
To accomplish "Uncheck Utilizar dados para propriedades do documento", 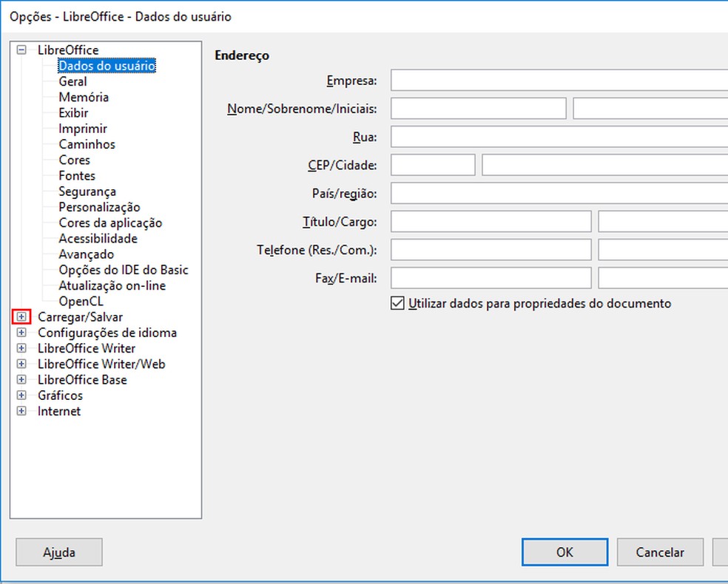I will click(397, 303).
